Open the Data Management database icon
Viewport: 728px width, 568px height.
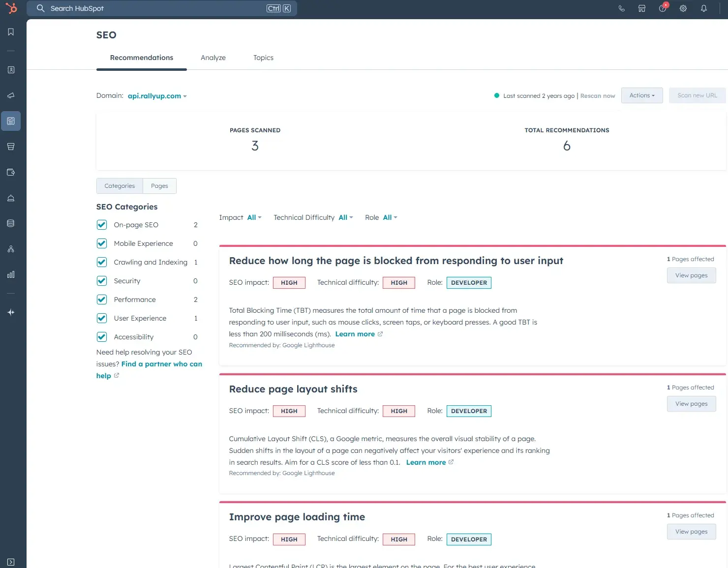coord(10,222)
